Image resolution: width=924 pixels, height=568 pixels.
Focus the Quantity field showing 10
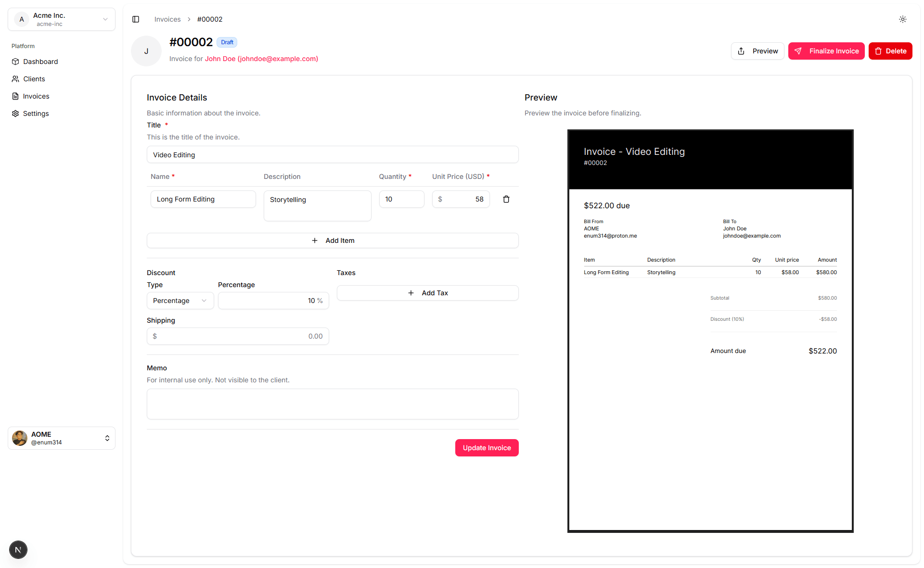click(402, 199)
